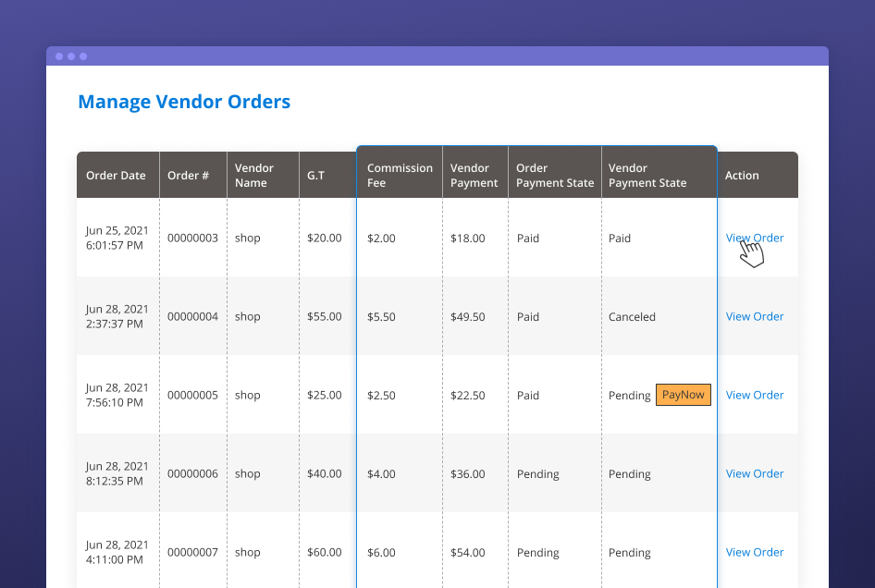
Task: Click Order Payment State Paid for order 00000003
Action: coord(528,239)
